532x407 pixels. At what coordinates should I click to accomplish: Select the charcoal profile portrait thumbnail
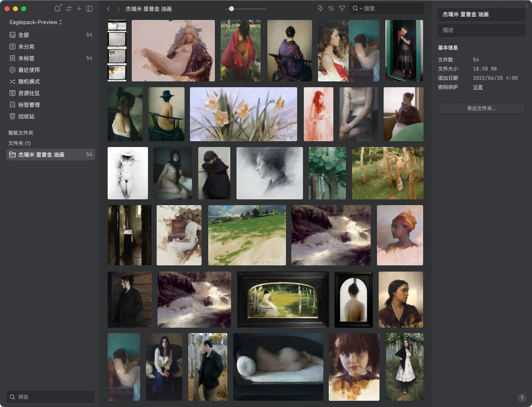[x=269, y=173]
